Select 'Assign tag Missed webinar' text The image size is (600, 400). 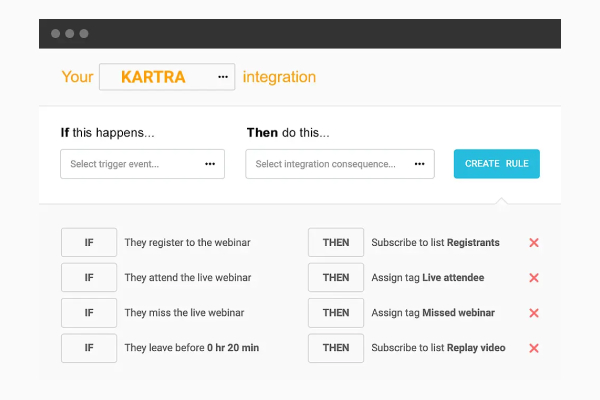pyautogui.click(x=433, y=313)
